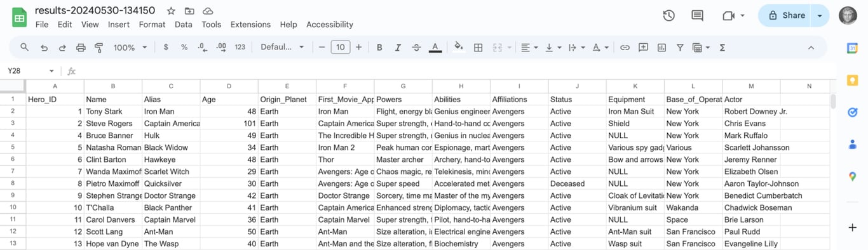Viewport: 868px width, 250px height.
Task: Select the cell containing Scarlet Witch
Action: (171, 171)
